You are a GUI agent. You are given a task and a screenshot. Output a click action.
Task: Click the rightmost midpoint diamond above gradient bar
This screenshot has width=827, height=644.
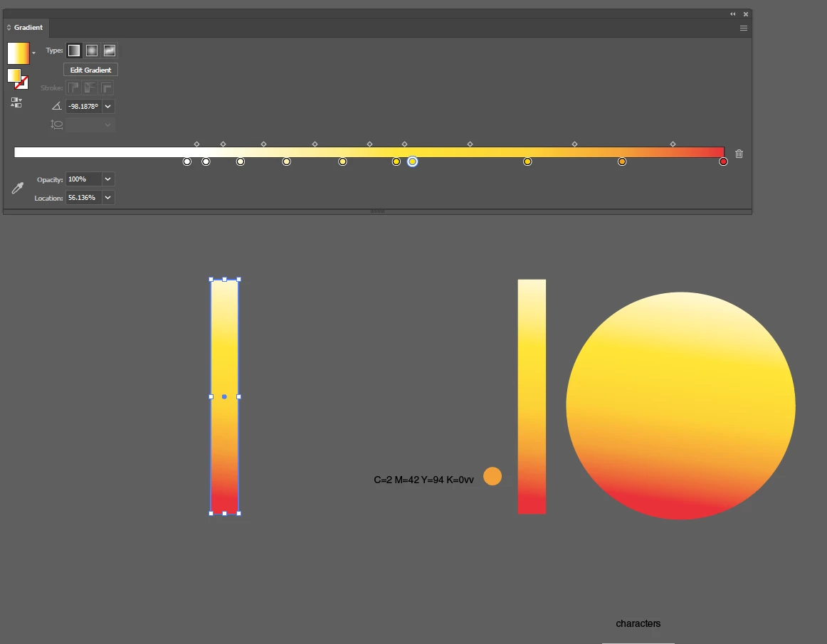coord(673,144)
